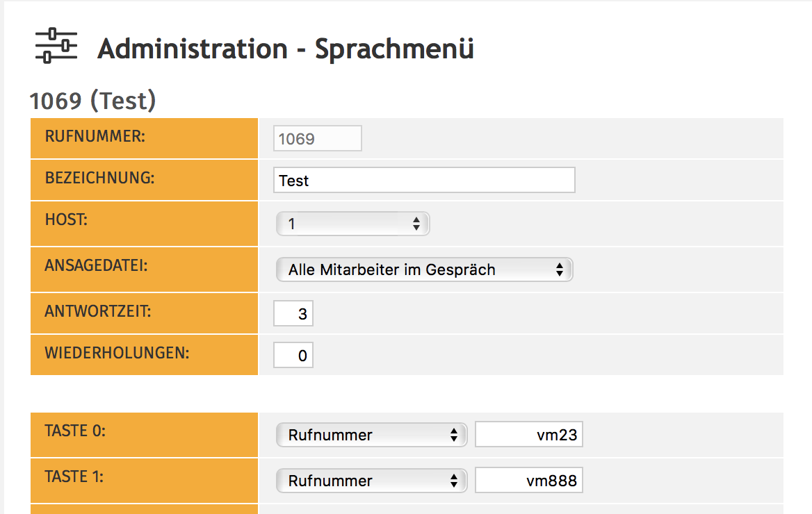
Task: Open the Taste 0 Rufnummer dropdown
Action: [371, 436]
